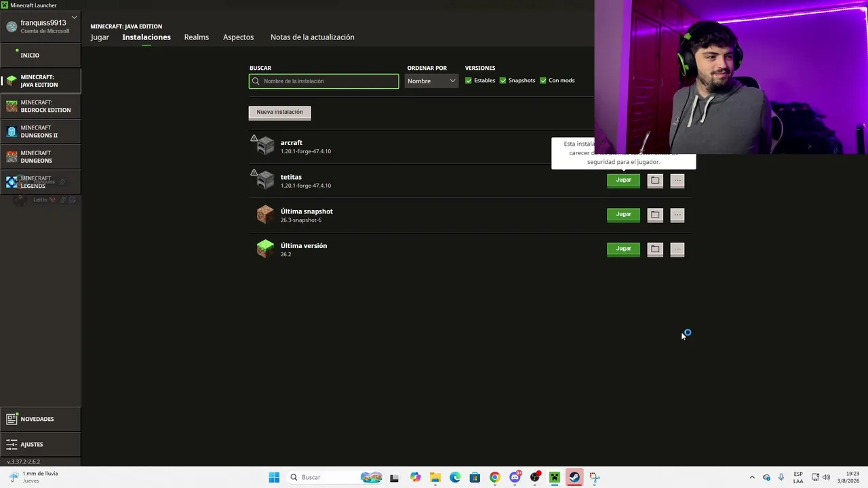Click the grass block icon of Última versión
Screen dimensions: 868x488
click(265, 249)
